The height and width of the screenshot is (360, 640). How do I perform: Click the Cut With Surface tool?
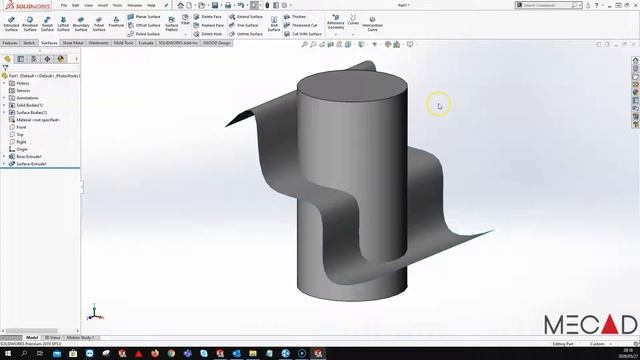pyautogui.click(x=303, y=34)
